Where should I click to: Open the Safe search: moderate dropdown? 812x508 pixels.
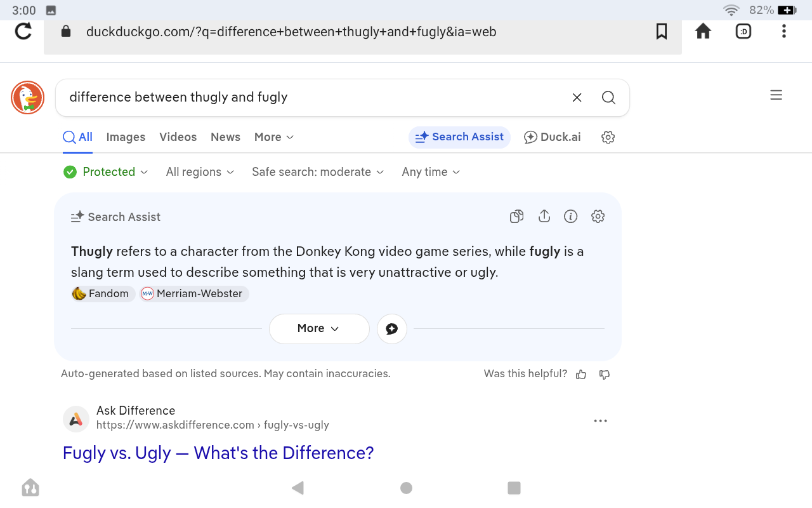(x=318, y=172)
